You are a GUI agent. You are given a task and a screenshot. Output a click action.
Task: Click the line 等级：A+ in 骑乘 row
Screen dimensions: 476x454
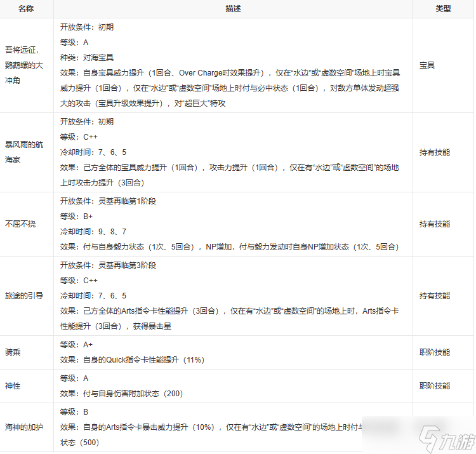point(76,345)
